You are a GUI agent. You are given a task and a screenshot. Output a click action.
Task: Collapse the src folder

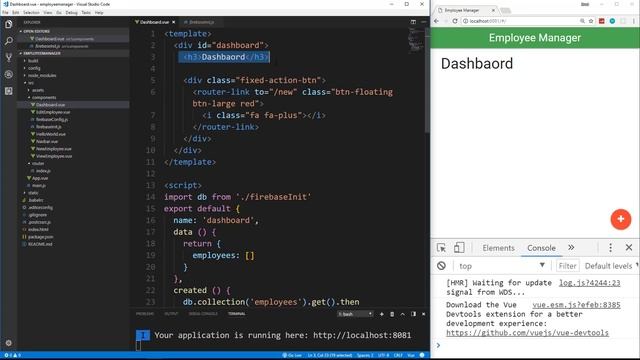pyautogui.click(x=31, y=83)
